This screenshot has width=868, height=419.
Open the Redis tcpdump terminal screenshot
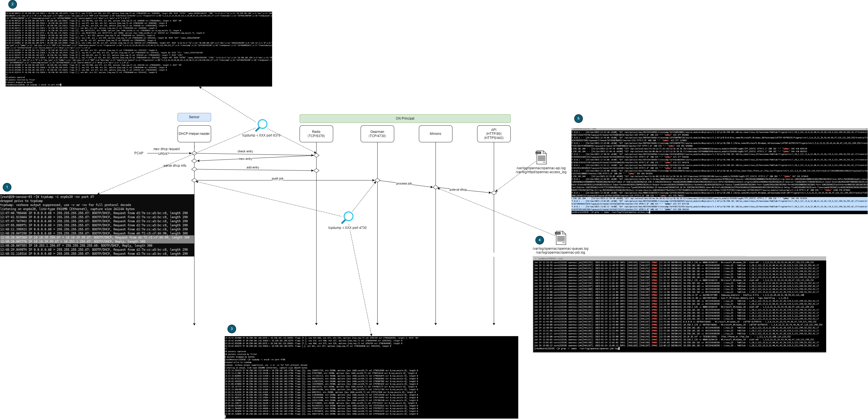[x=138, y=49]
